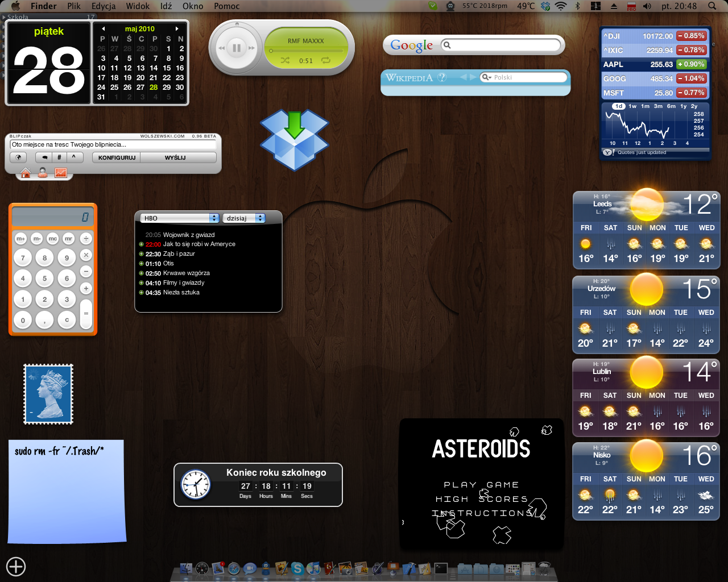Open the Widok menu in menu bar
Screen dimensions: 728x582
[138, 6]
